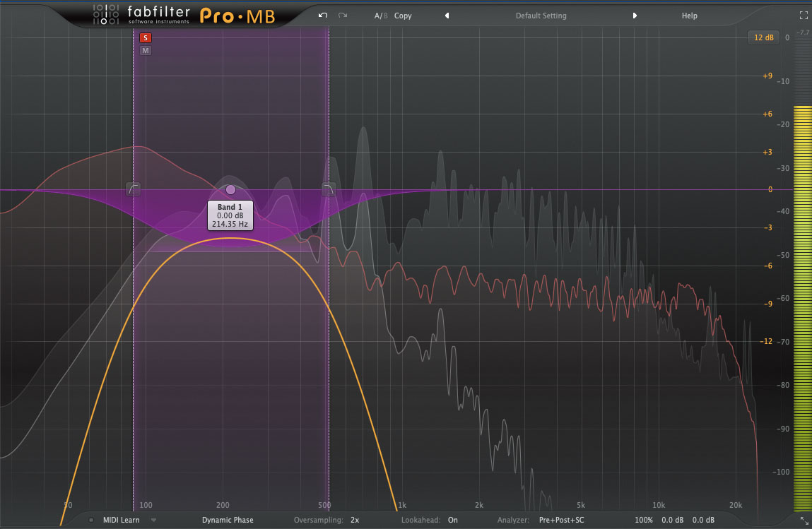The width and height of the screenshot is (812, 529).
Task: Click the +9 gain scale label
Action: pos(767,76)
